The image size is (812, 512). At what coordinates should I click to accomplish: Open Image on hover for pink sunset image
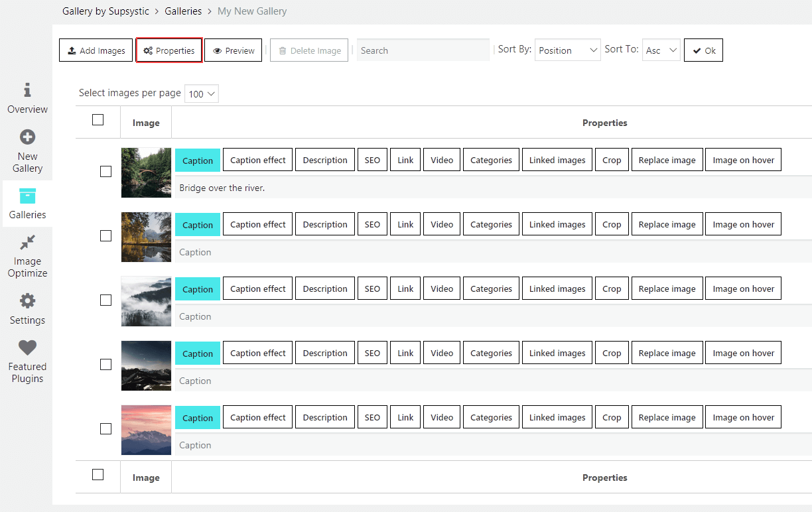coord(743,417)
